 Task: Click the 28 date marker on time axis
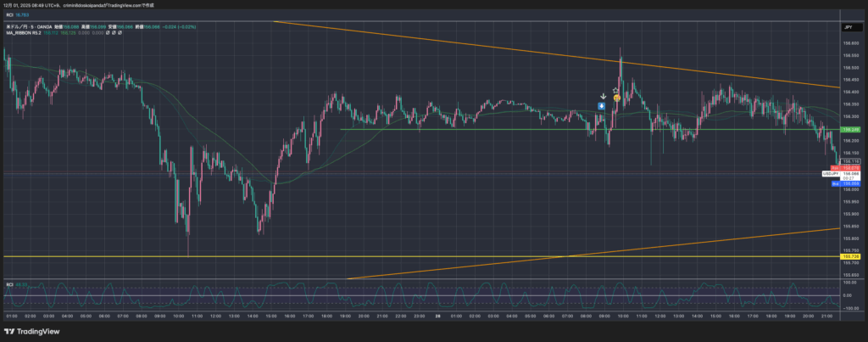[x=438, y=315]
